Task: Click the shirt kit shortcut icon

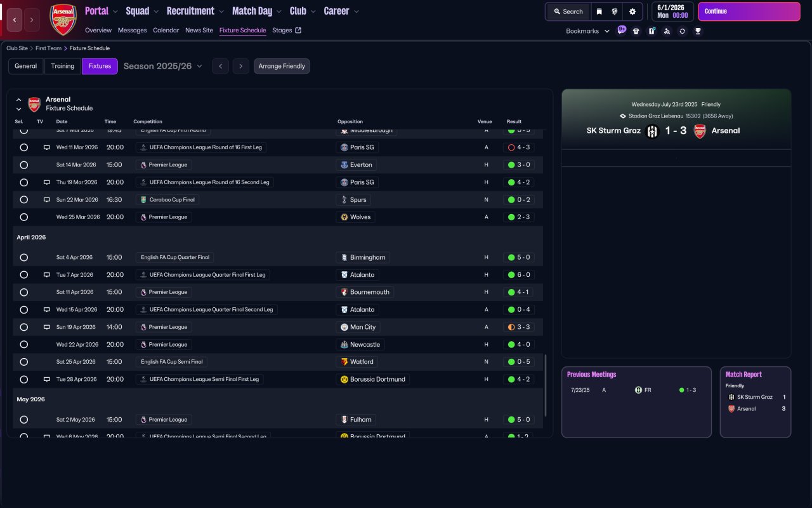Action: click(636, 31)
